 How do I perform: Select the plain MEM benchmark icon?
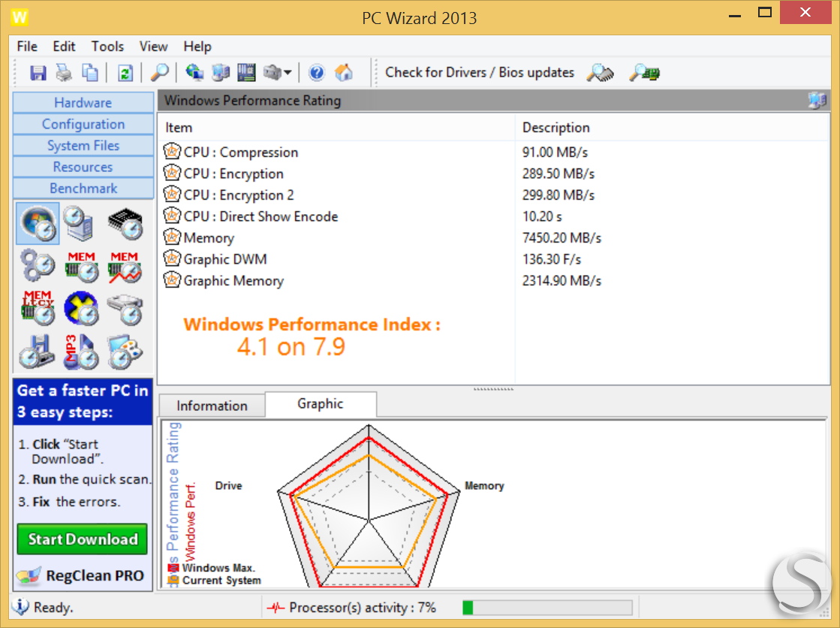81,267
